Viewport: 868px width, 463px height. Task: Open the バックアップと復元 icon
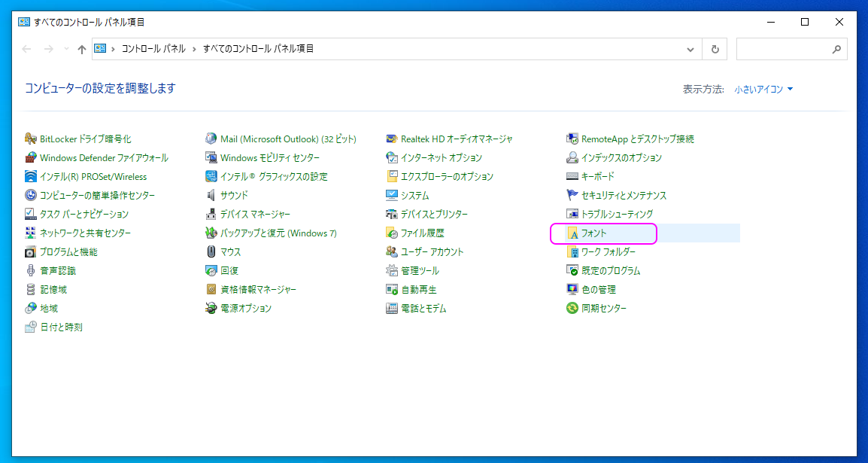pos(211,233)
